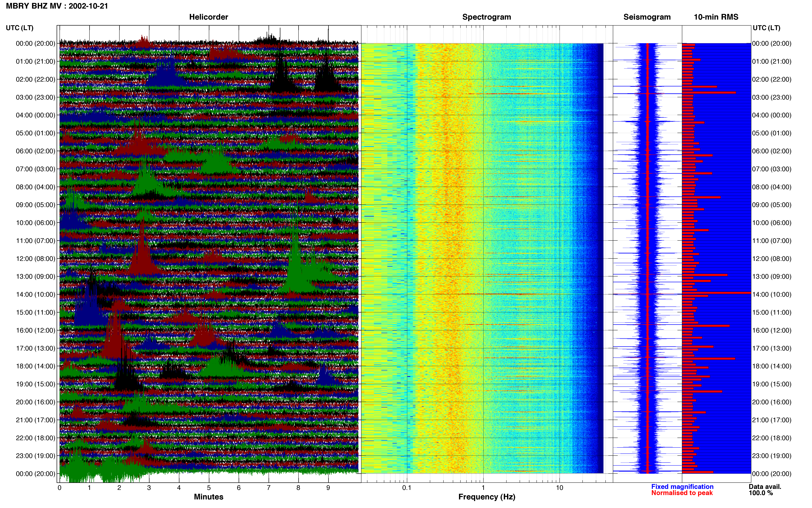Click the 'Normalised to peak' legend text
The height and width of the screenshot is (508, 812).
pos(682,493)
